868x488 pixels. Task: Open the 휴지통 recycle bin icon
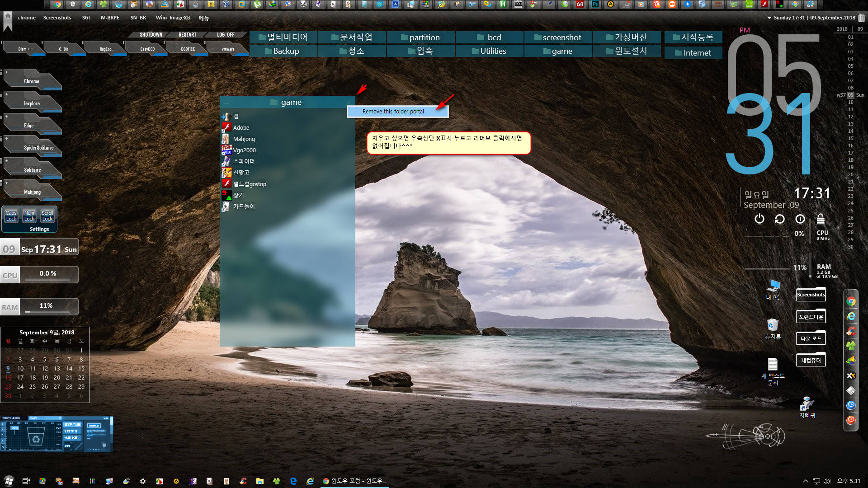click(x=773, y=328)
